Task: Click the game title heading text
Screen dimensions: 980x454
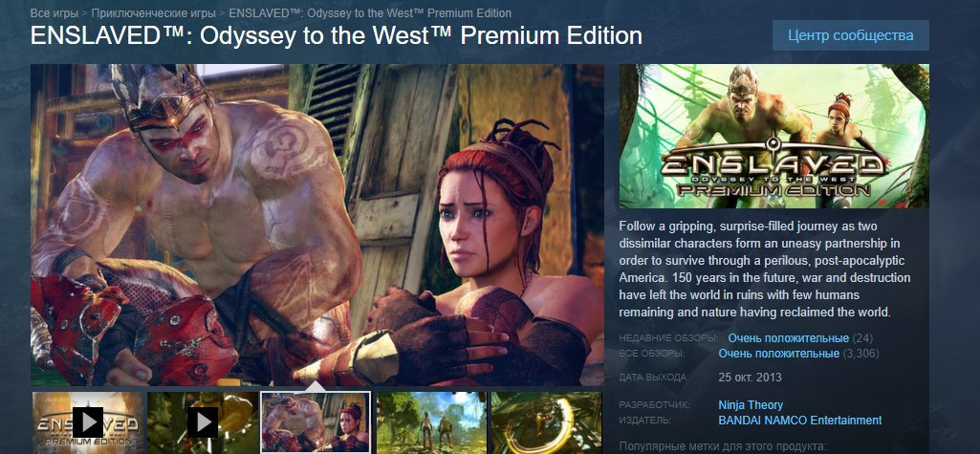Action: pos(337,35)
